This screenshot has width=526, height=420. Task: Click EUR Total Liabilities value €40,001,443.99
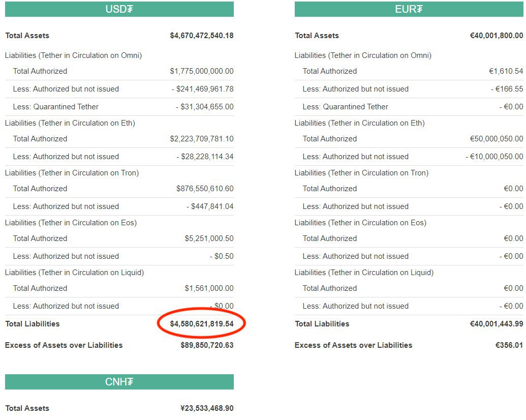(497, 324)
